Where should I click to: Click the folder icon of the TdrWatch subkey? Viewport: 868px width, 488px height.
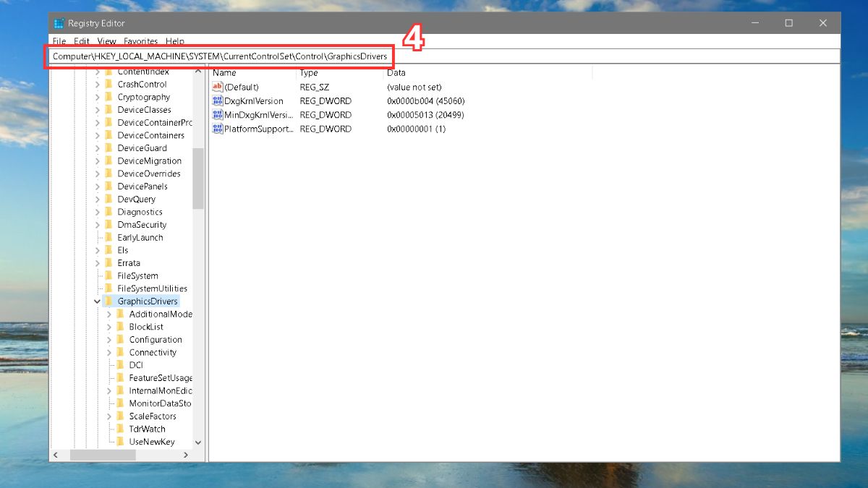[120, 429]
